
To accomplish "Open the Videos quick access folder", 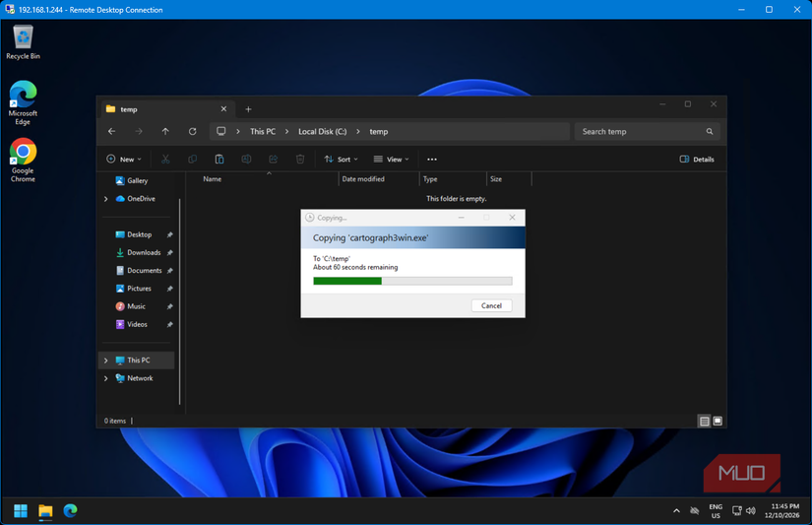I will 137,324.
